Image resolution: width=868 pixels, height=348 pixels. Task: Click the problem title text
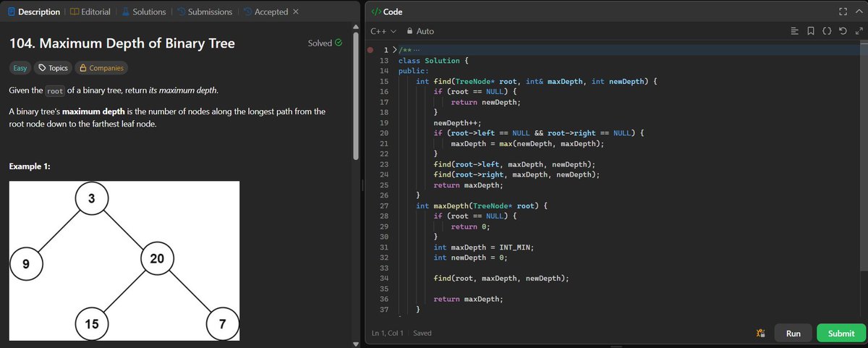122,43
